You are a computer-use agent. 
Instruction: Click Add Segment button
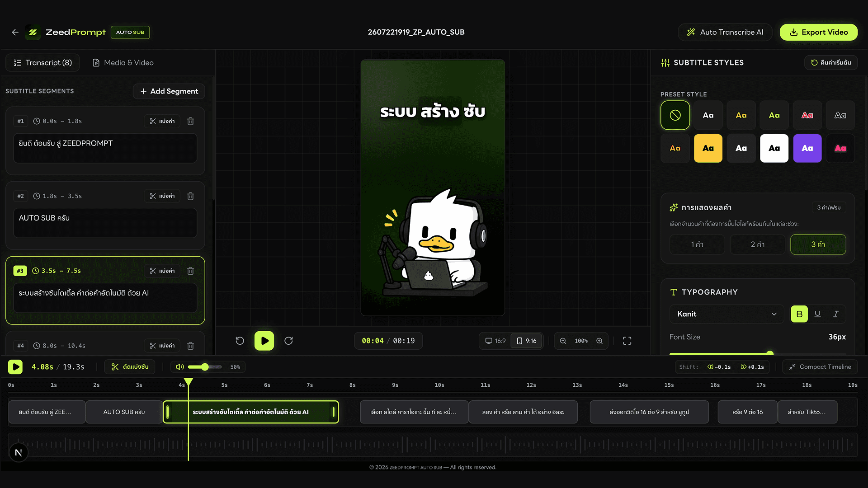coord(169,91)
